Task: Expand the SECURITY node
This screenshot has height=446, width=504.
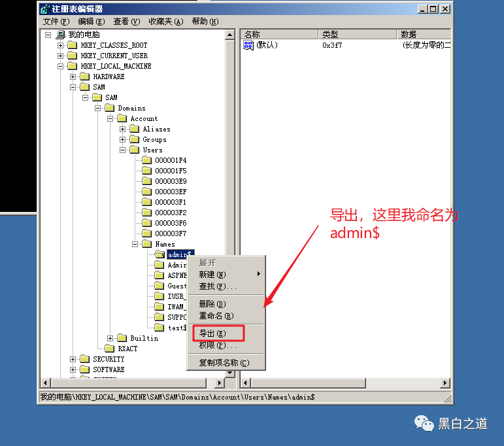Action: click(73, 359)
